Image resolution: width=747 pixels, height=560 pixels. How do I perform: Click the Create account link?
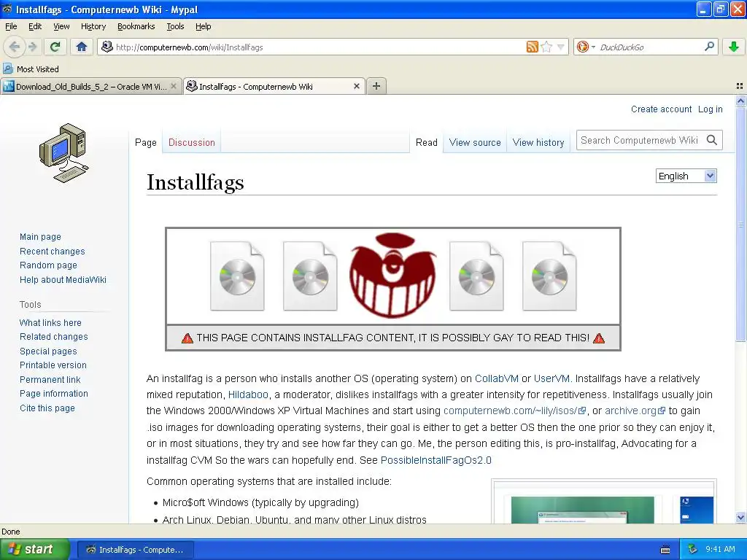pyautogui.click(x=661, y=109)
